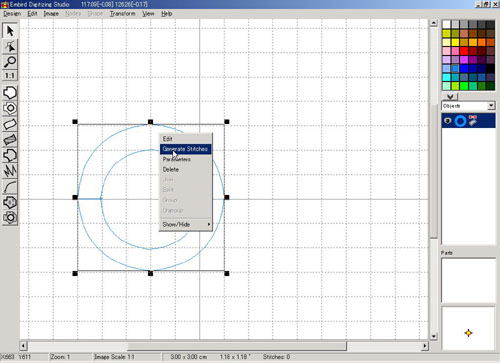This screenshot has height=363, width=500.
Task: Open the Transform menu
Action: [122, 14]
